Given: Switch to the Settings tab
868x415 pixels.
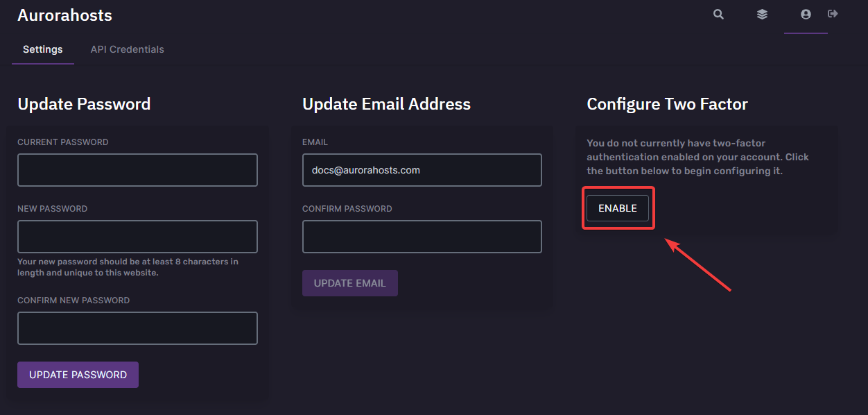Looking at the screenshot, I should (43, 50).
